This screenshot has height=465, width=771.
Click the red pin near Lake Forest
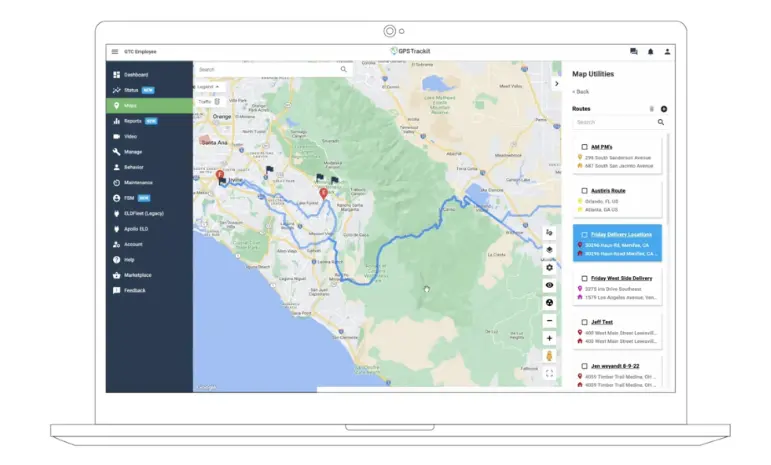click(x=324, y=193)
